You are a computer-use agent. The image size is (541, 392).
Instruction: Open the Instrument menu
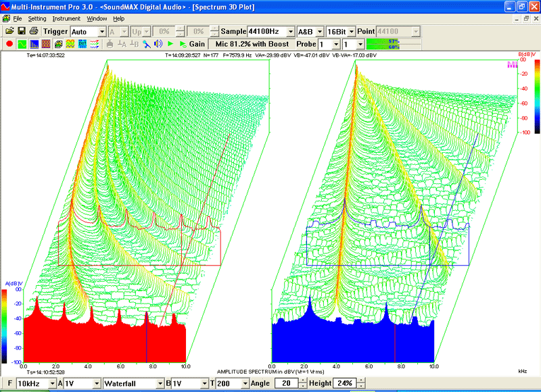(66, 19)
